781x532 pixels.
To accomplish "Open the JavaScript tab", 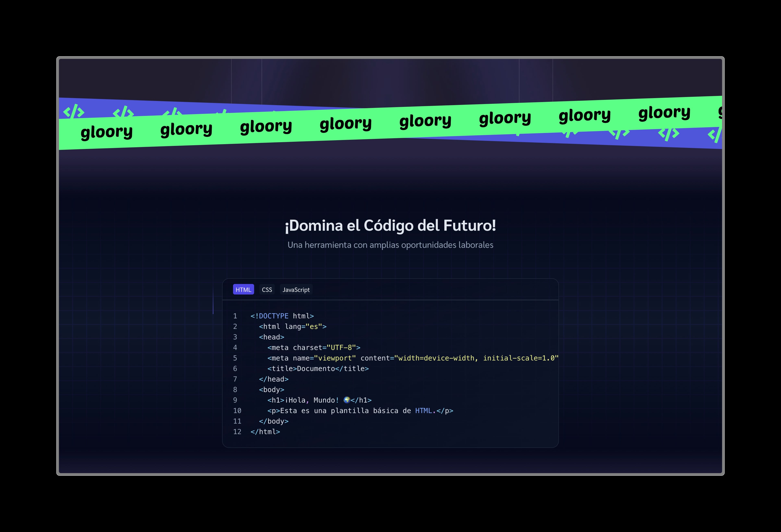I will click(296, 289).
